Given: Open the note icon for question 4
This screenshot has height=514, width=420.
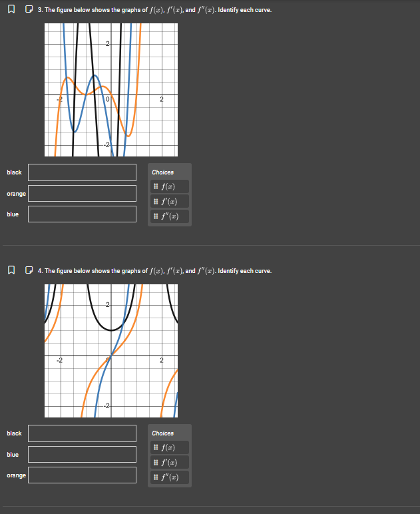Looking at the screenshot, I should tap(29, 270).
